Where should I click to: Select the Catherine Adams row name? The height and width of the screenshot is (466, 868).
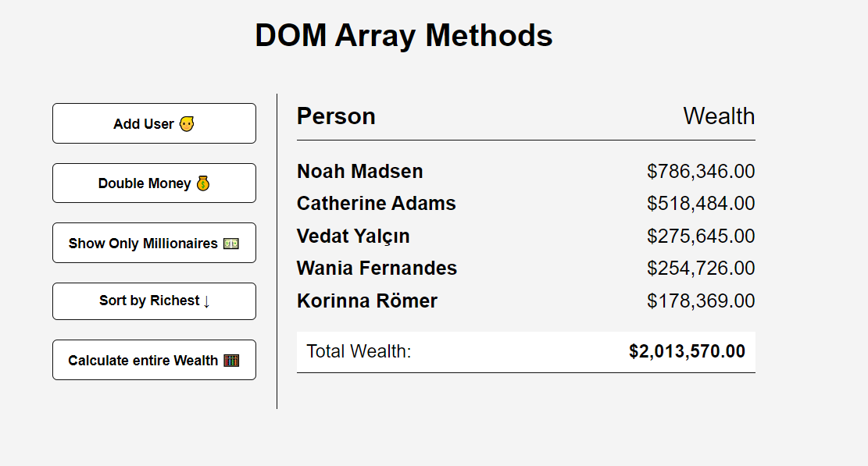[x=377, y=204]
